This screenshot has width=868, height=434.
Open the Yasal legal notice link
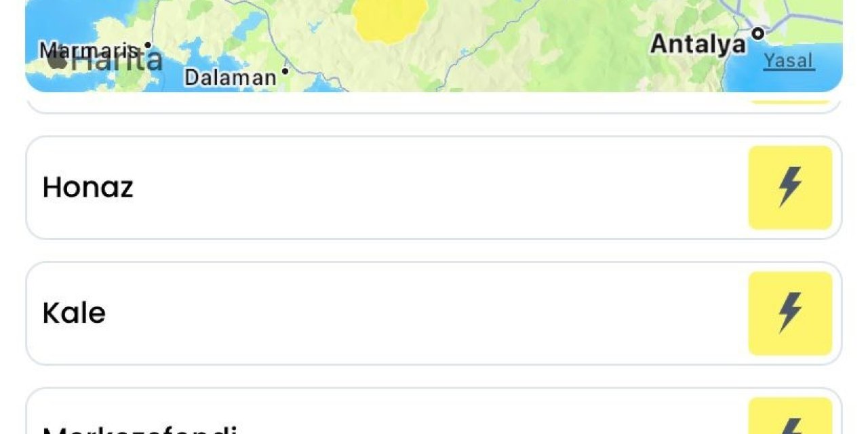coord(789,62)
